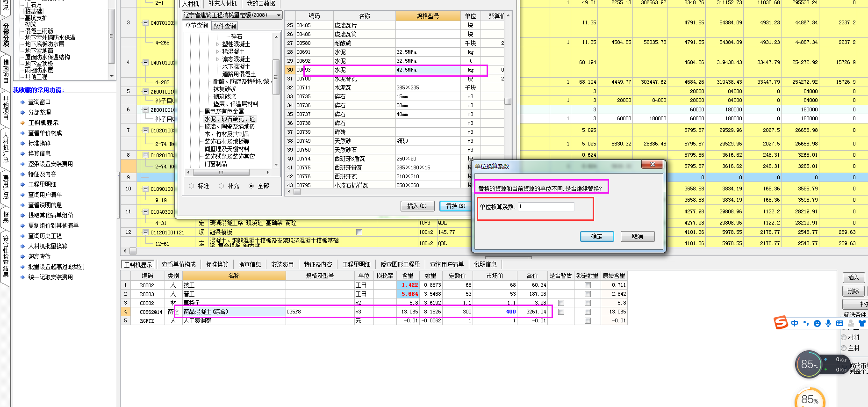Switch to 条件查询 tab
868x407 pixels.
tap(225, 26)
